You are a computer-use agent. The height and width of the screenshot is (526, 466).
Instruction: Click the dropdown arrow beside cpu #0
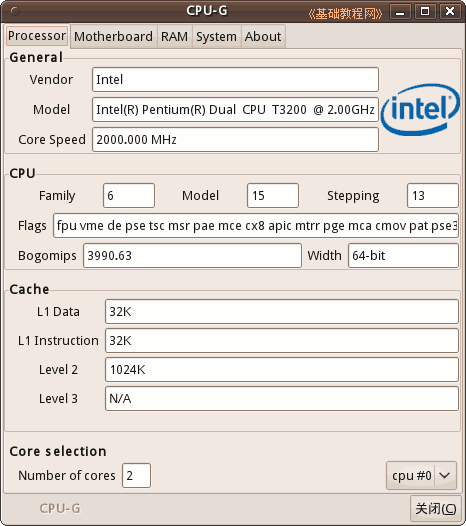click(445, 476)
